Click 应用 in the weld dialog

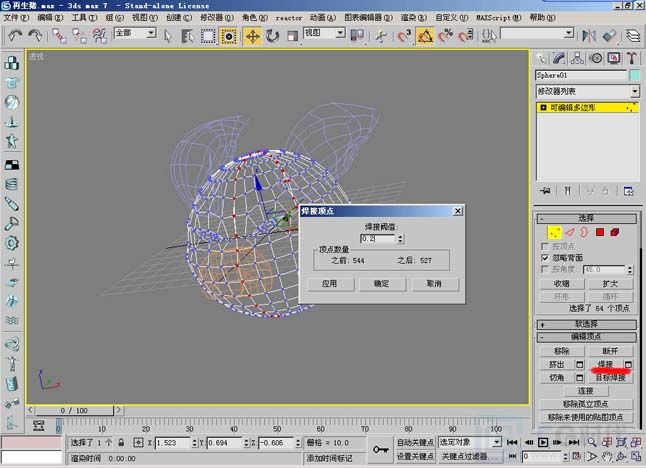pos(330,284)
